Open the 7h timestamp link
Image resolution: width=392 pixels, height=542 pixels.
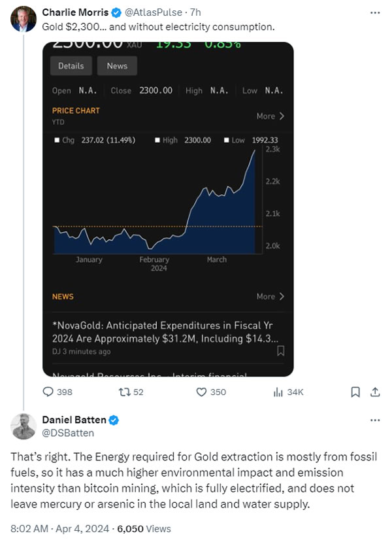point(195,12)
